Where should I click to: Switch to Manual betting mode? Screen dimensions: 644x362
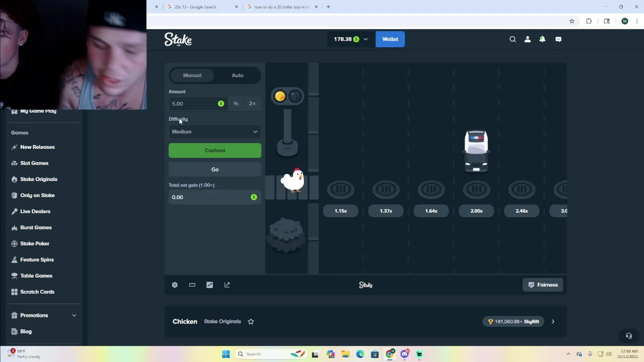point(192,75)
